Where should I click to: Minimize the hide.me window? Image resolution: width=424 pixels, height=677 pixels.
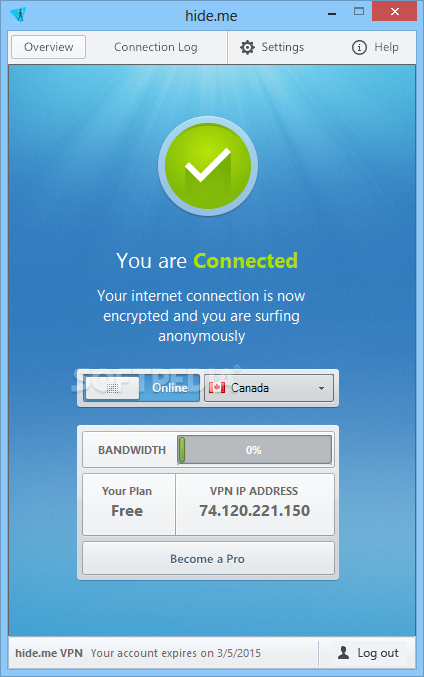pos(332,14)
